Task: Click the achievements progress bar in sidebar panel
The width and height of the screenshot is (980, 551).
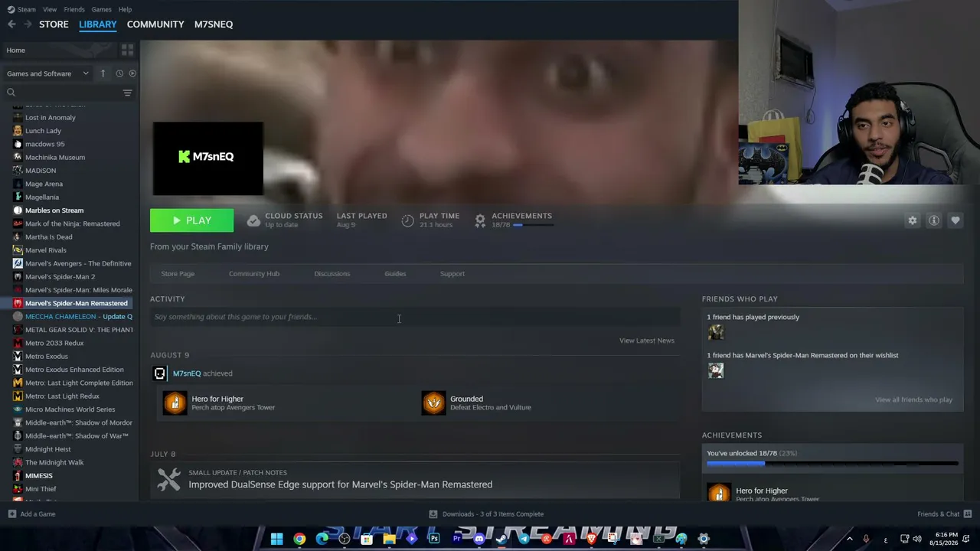Action: [x=832, y=464]
